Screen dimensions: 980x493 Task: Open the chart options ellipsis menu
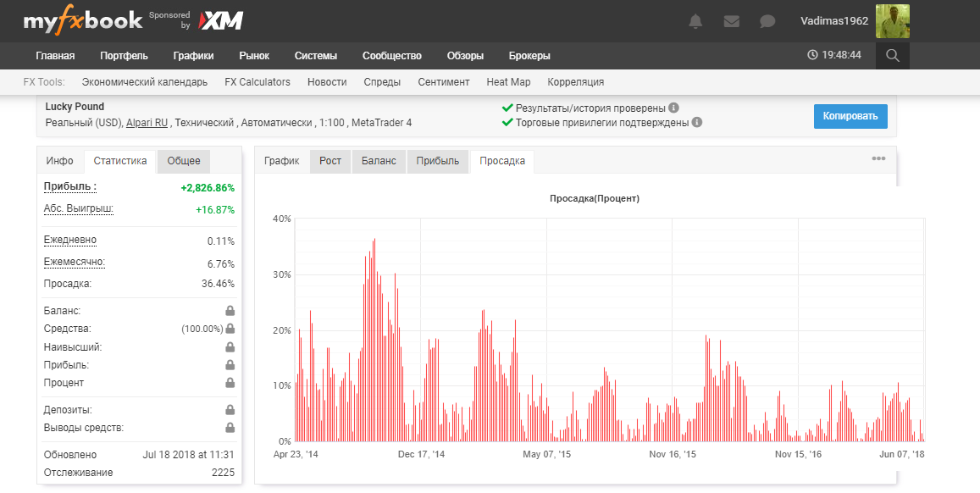[x=878, y=158]
